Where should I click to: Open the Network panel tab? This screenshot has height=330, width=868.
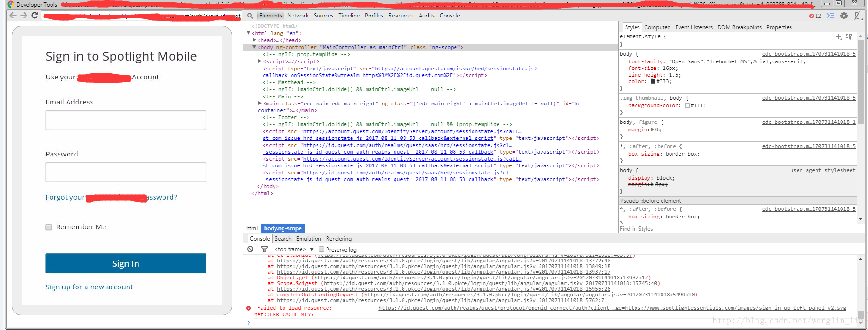pyautogui.click(x=298, y=16)
